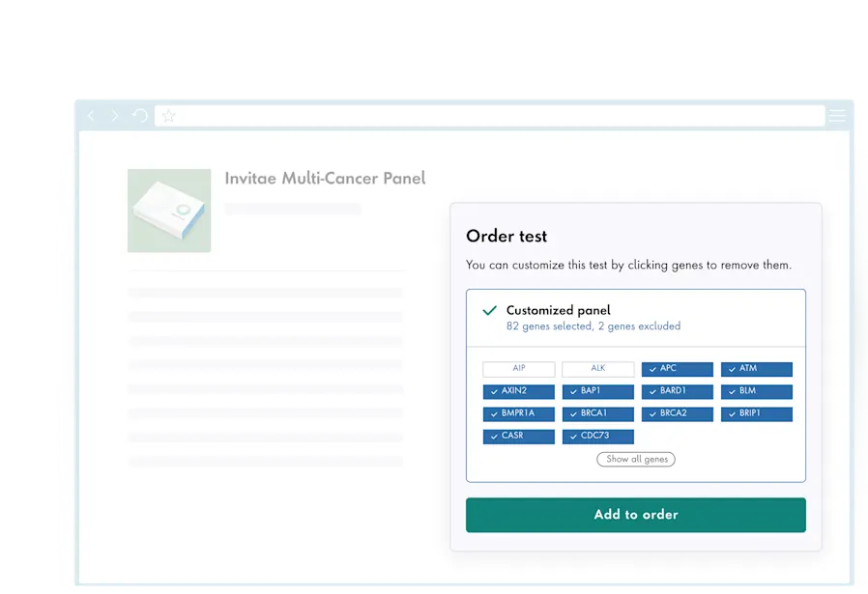Viewport: 868px width, 594px height.
Task: Exclude the BRIP1 gene
Action: (757, 414)
